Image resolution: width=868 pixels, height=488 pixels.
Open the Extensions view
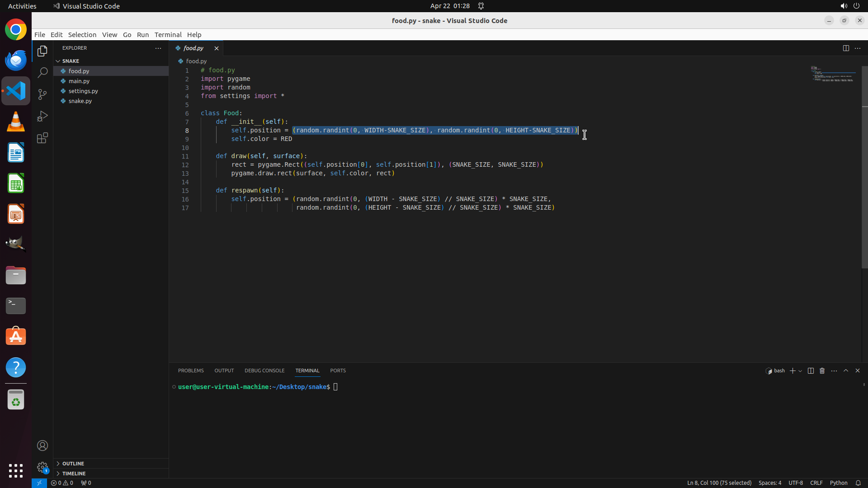(x=42, y=138)
